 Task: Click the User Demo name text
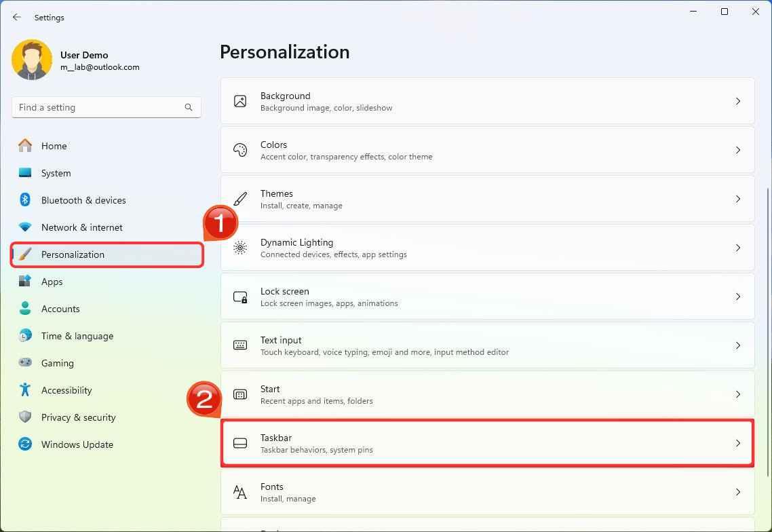click(x=84, y=55)
